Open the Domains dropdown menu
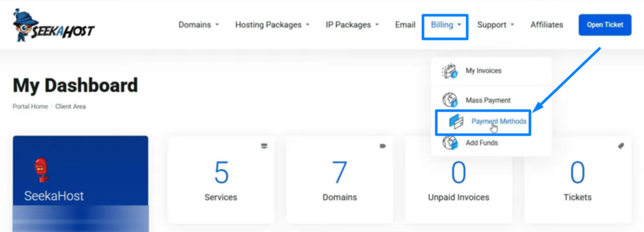 [199, 25]
